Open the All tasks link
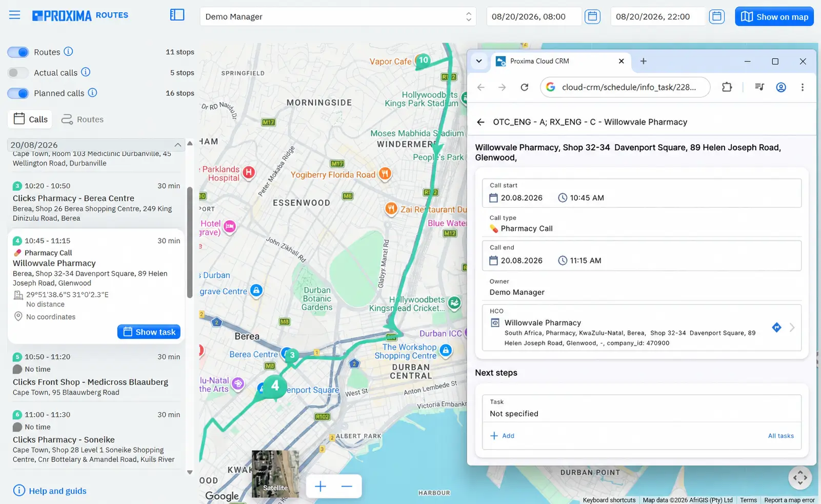This screenshot has width=821, height=504. coord(780,436)
